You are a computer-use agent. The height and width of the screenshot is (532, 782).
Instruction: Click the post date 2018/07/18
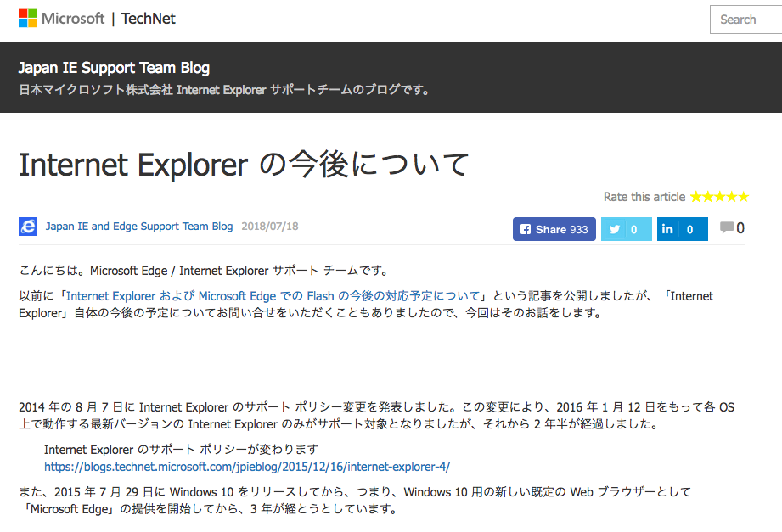click(270, 227)
